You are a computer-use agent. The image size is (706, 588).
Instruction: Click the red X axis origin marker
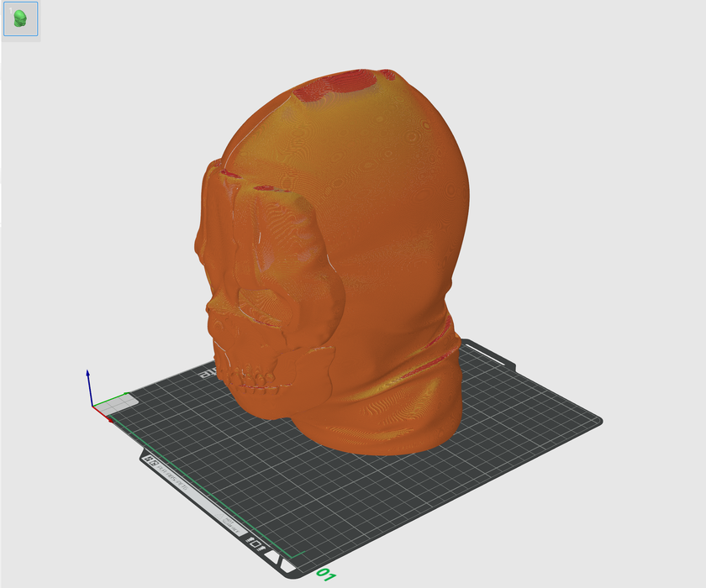point(108,417)
